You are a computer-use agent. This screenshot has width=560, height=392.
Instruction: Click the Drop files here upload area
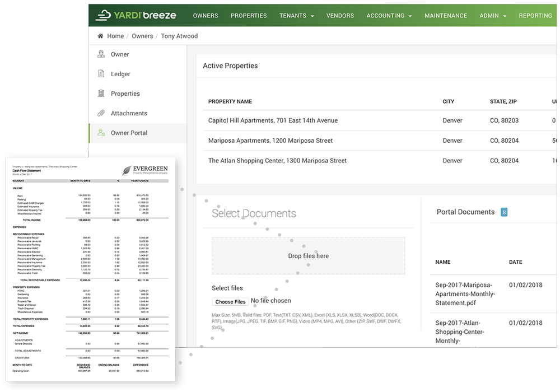point(308,256)
